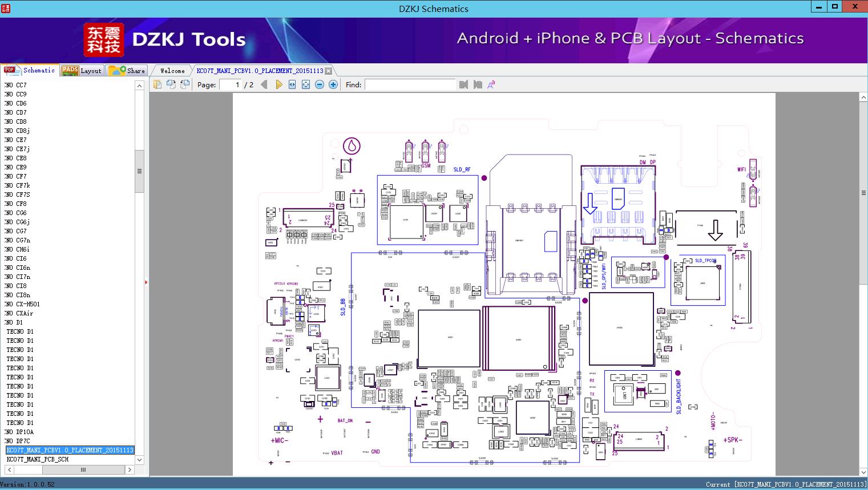Select the CE7j model entry
The height and width of the screenshot is (490, 868).
pos(17,149)
